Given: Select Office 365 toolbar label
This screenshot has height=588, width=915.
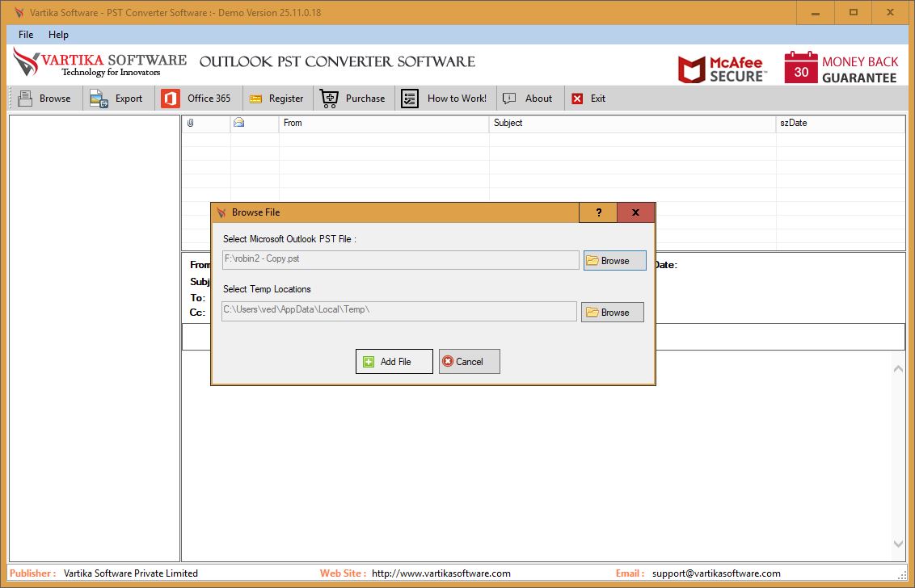Looking at the screenshot, I should [x=209, y=99].
